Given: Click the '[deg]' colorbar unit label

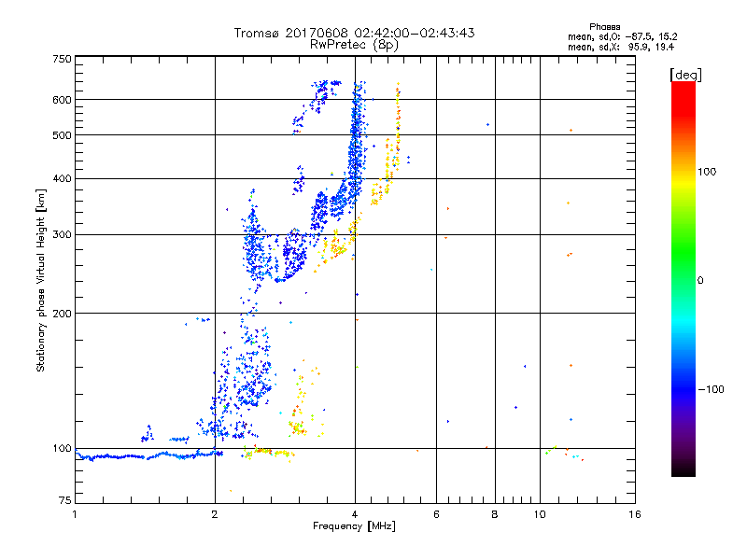Looking at the screenshot, I should tap(685, 75).
